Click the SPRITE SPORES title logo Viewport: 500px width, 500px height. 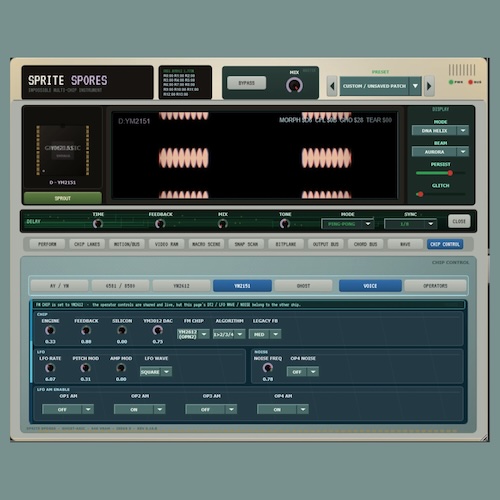68,80
